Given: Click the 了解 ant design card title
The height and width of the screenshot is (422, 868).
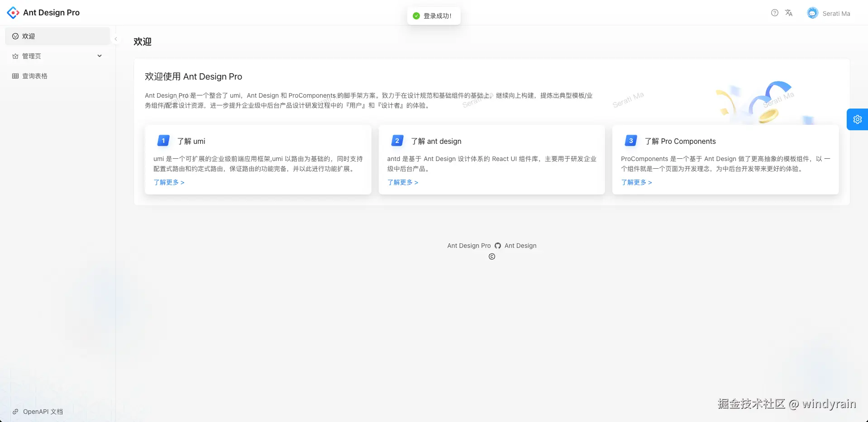Looking at the screenshot, I should pos(436,141).
